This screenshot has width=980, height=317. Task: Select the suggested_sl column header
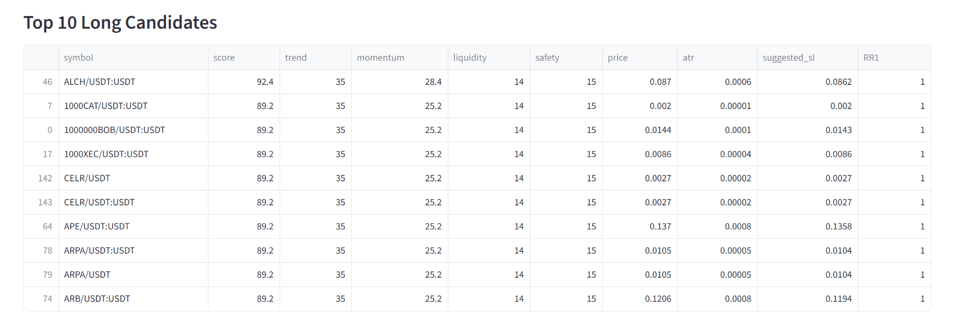(x=788, y=57)
